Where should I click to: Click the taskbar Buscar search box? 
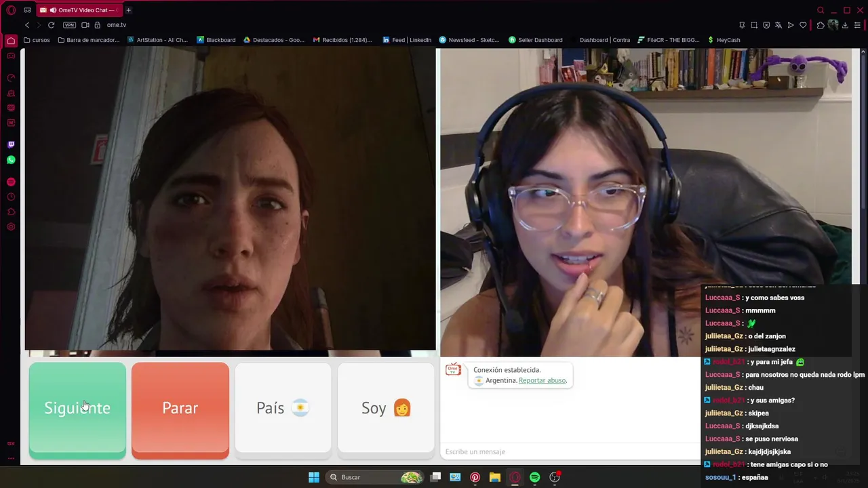[375, 477]
